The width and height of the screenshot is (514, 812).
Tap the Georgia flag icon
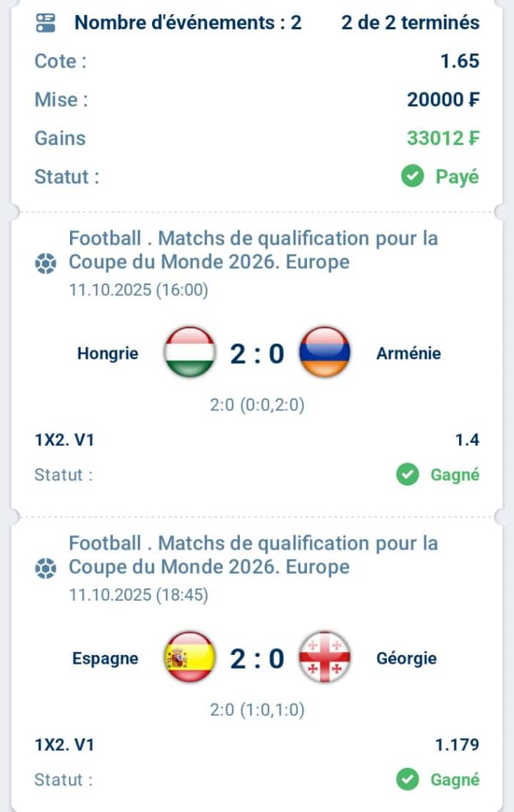coord(324,658)
